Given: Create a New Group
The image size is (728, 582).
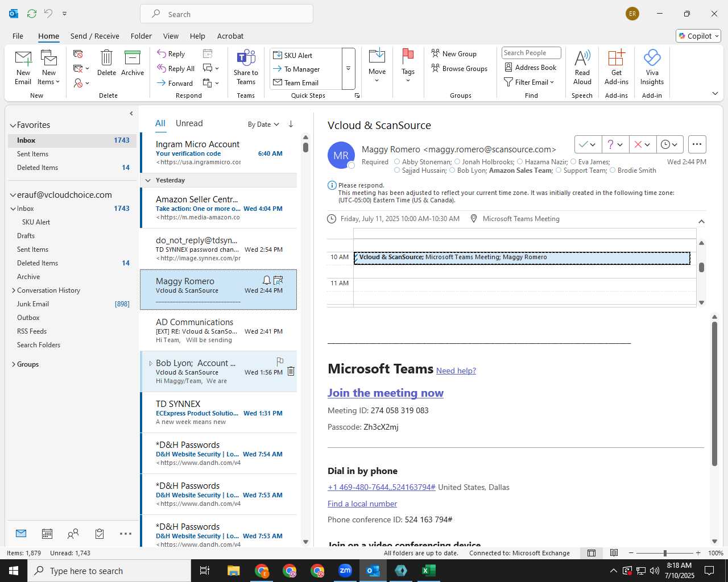Looking at the screenshot, I should [454, 53].
